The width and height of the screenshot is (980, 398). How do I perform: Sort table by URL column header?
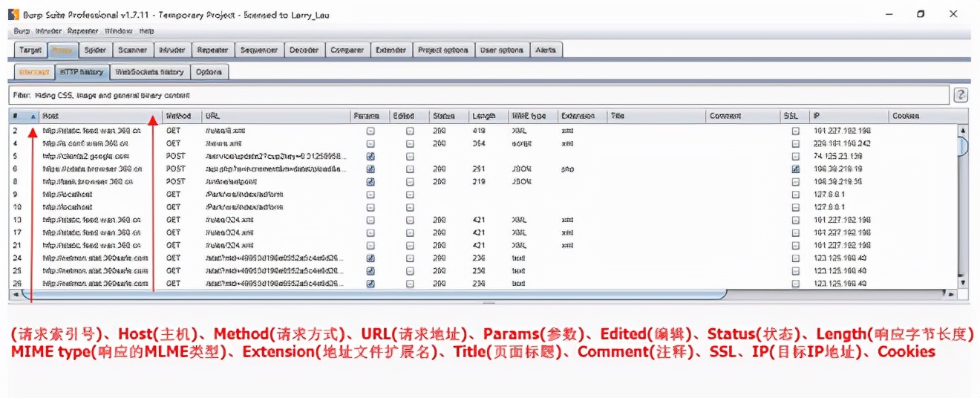tap(276, 116)
